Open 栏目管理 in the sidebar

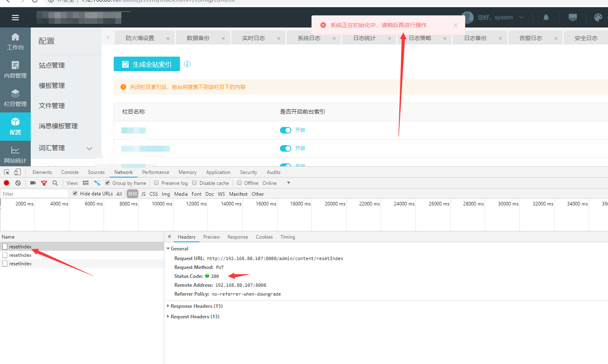pos(15,98)
